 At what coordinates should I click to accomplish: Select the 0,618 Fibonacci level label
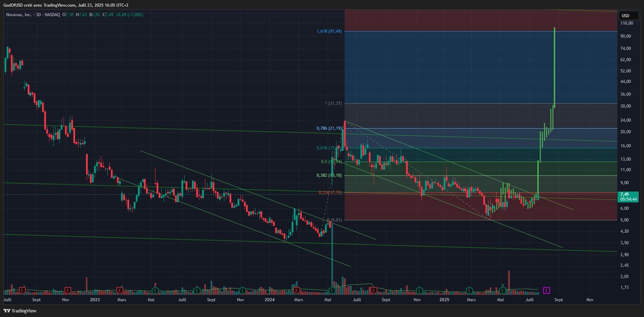click(330, 148)
